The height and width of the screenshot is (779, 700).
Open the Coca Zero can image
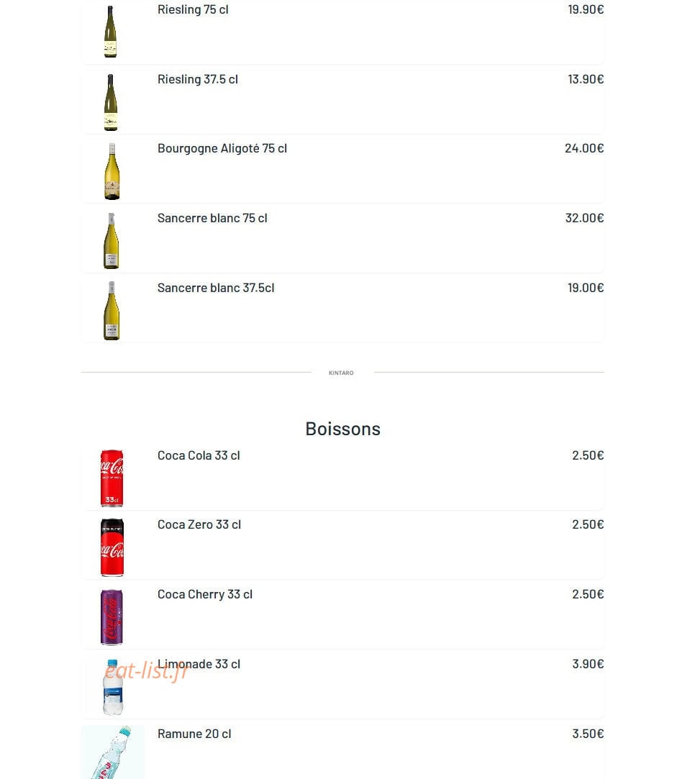(112, 547)
